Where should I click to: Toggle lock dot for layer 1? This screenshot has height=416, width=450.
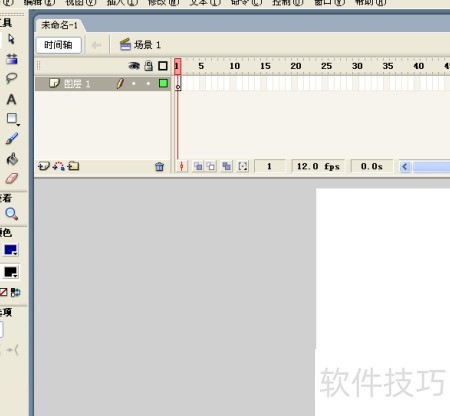coord(148,83)
